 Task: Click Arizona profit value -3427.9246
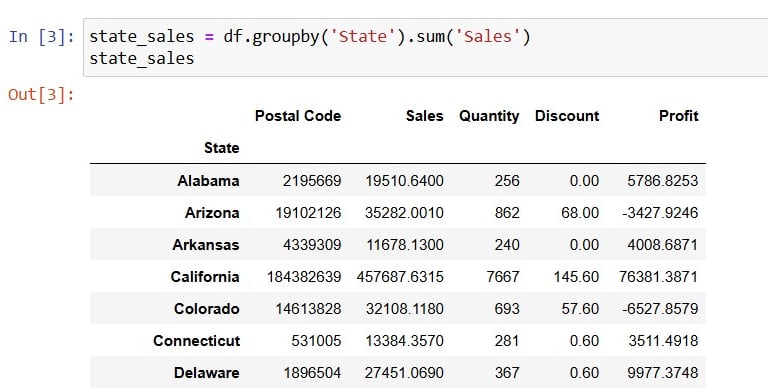[660, 213]
